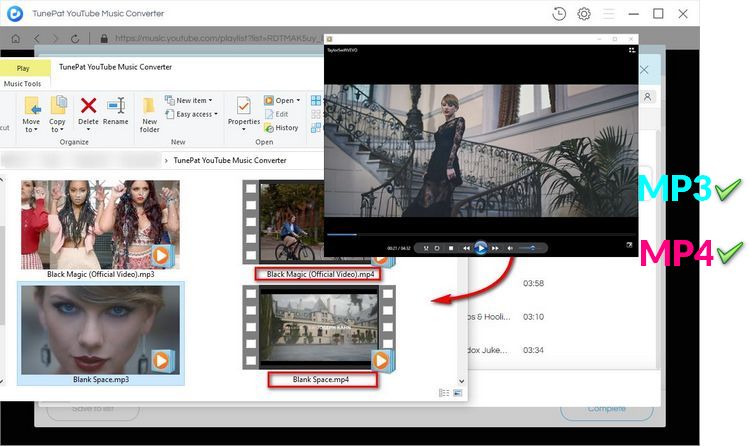Click the 03:10 duration row
This screenshot has height=446, width=750.
(x=533, y=317)
